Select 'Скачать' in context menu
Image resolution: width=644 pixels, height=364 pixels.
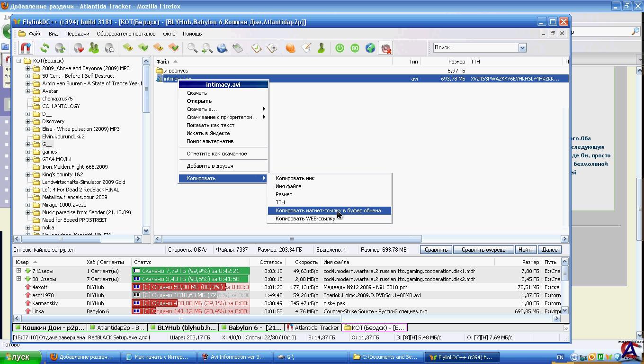(x=197, y=93)
